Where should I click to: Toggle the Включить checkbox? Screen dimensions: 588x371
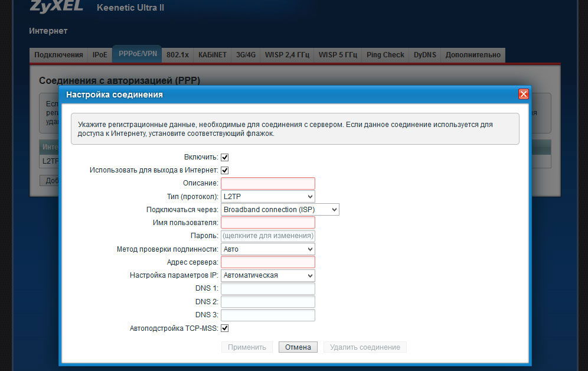click(224, 157)
